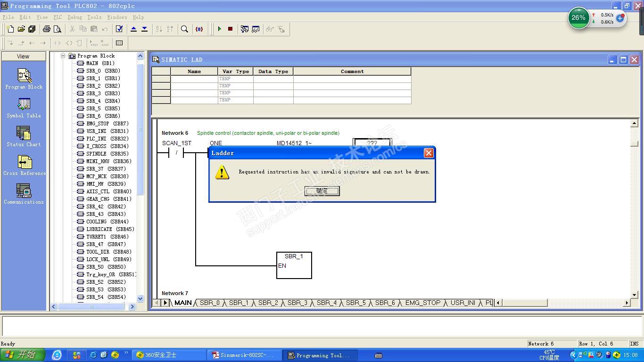Image resolution: width=644 pixels, height=362 pixels.
Task: Toggle the Chart Status toolbar icon
Action: (256, 29)
